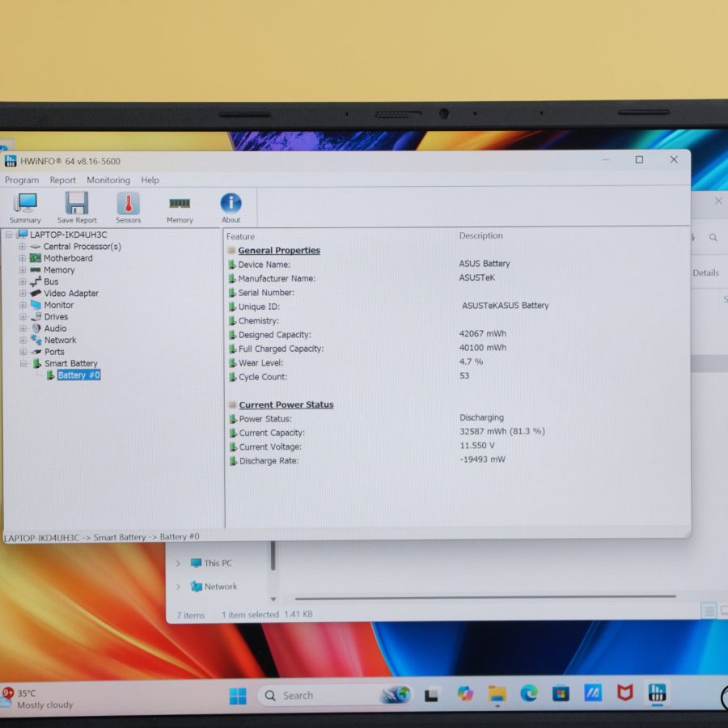
Task: Expand Network in File Explorer sidebar
Action: 178,587
